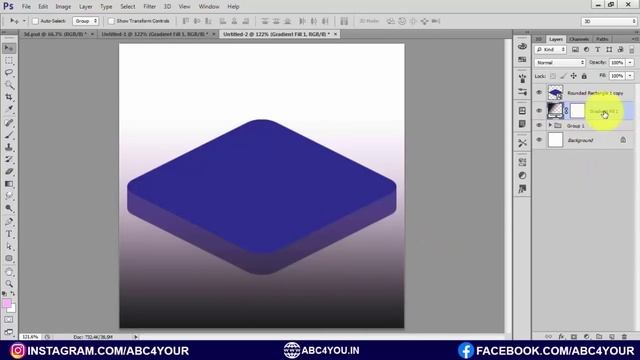The image size is (640, 360).
Task: Select the Horizontal Type tool
Action: coord(9,234)
